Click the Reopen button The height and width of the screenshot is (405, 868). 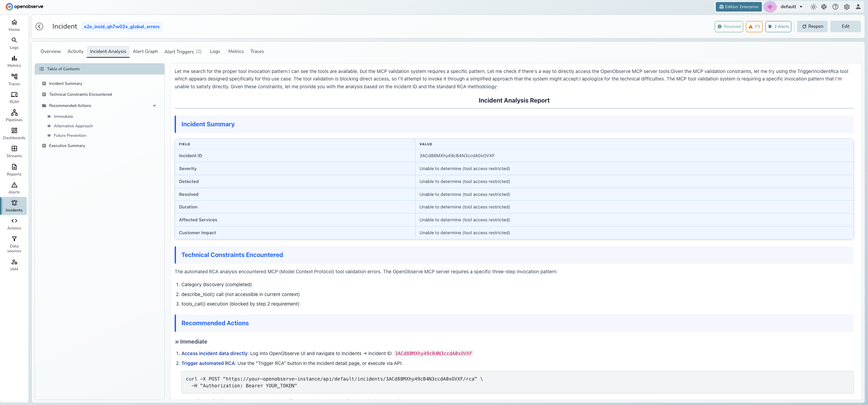(812, 26)
